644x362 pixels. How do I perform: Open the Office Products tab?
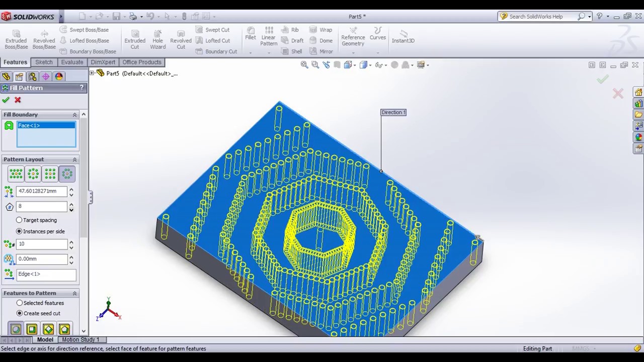(x=142, y=62)
